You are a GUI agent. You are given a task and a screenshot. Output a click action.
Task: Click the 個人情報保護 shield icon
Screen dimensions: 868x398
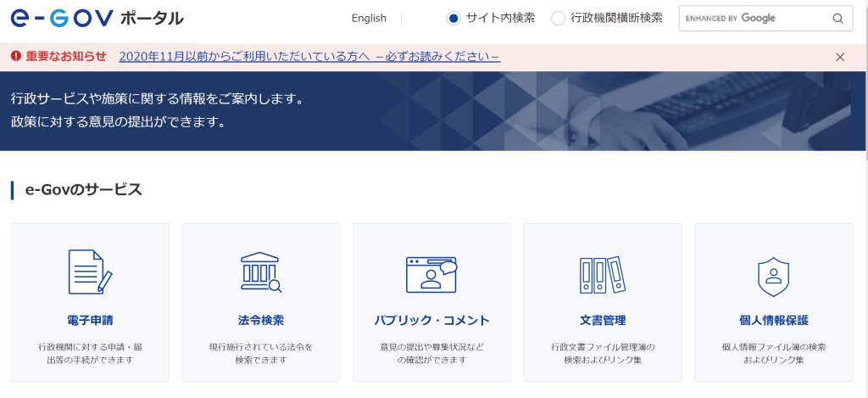pos(773,276)
